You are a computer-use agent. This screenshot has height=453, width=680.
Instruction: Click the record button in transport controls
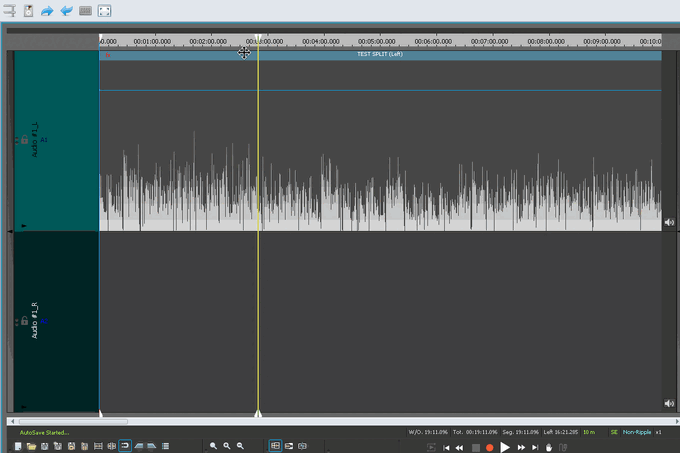490,447
